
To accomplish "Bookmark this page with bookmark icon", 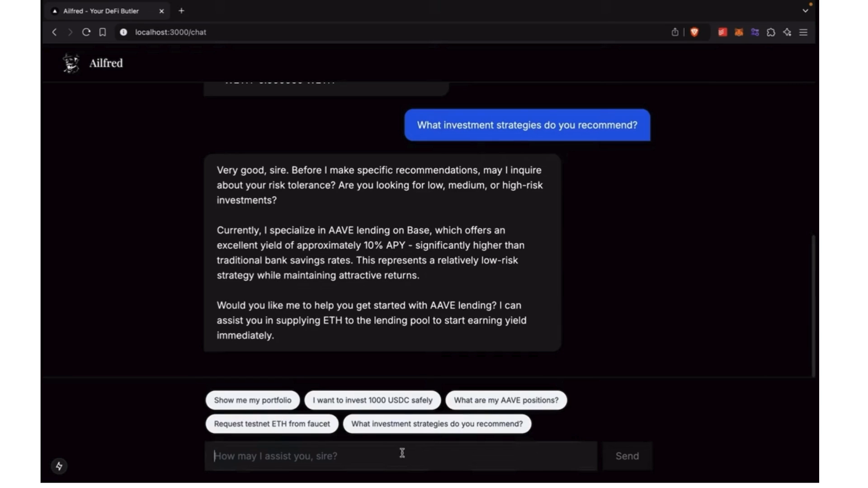I will tap(103, 32).
